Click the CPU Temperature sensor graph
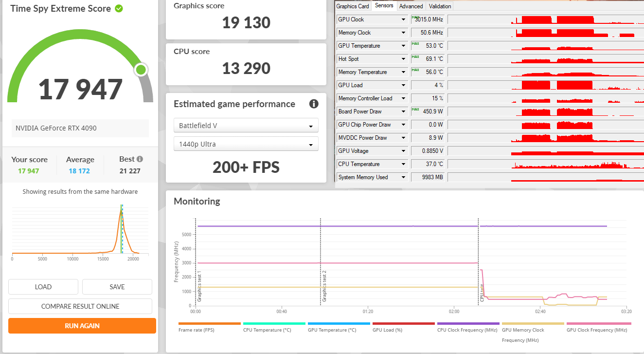Screen dimensions: 644x354 tap(545, 164)
